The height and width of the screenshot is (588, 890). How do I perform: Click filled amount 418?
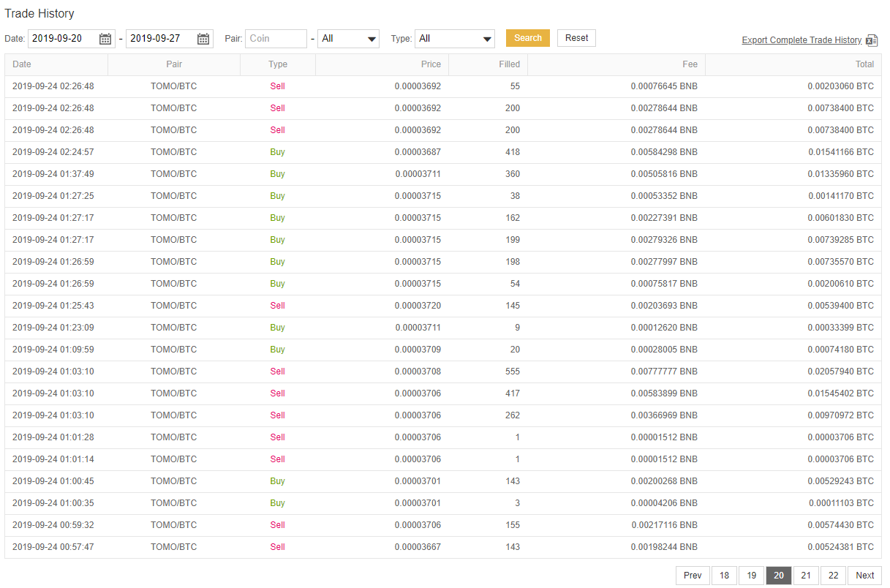point(513,152)
